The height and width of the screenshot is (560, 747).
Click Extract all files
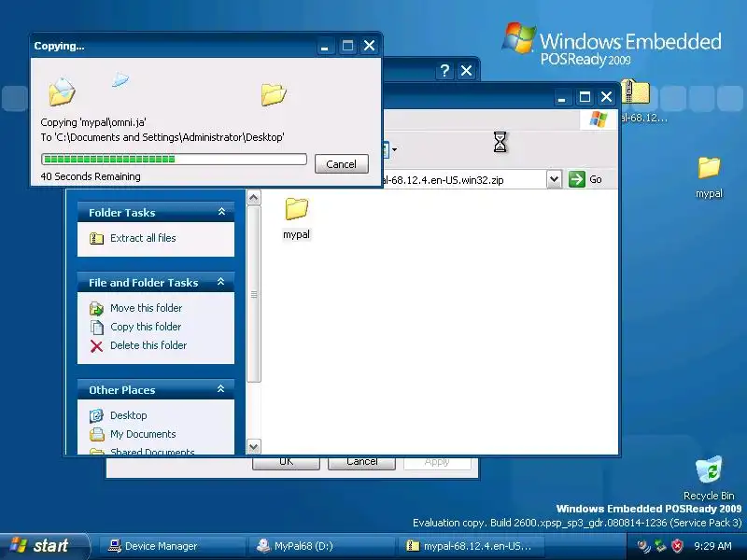[143, 238]
